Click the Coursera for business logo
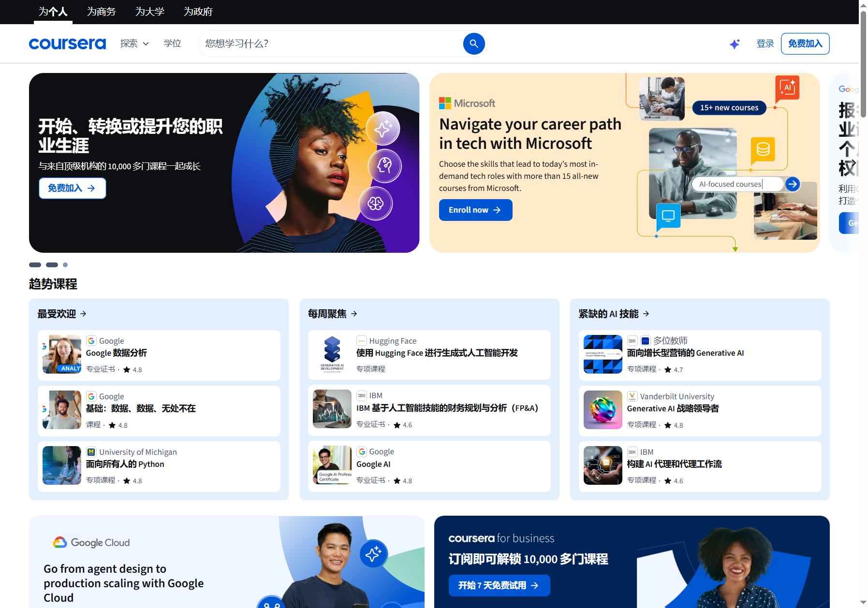Image resolution: width=868 pixels, height=608 pixels. (501, 538)
